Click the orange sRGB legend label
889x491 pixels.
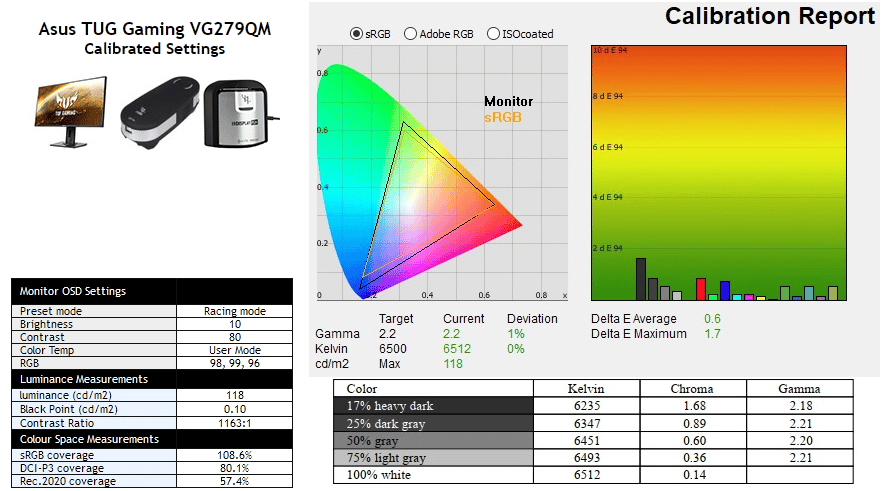coord(502,117)
